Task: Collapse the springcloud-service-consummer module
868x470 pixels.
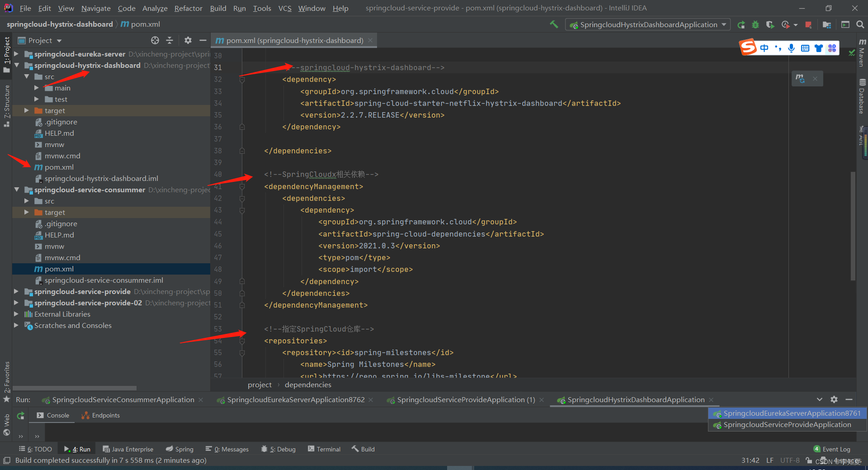Action: 16,190
